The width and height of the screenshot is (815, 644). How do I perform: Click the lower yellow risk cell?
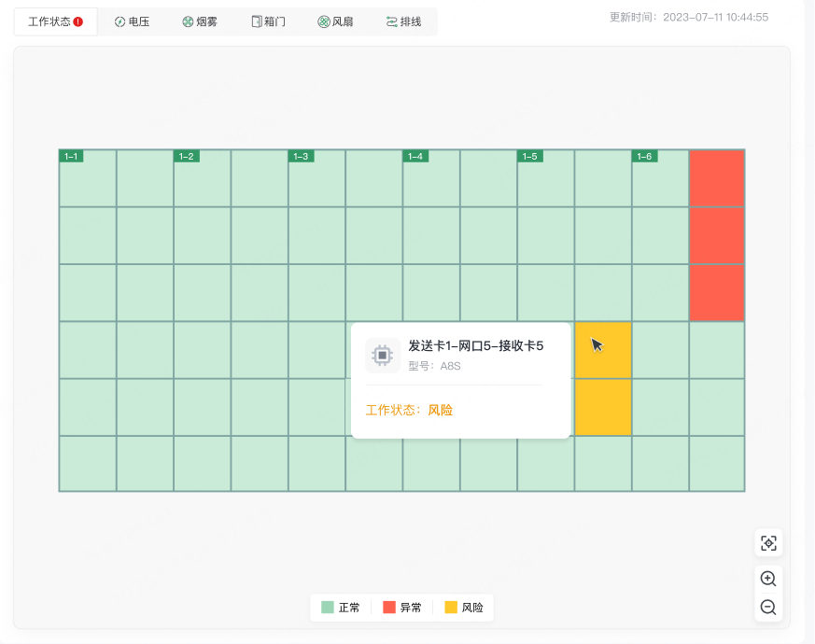603,407
